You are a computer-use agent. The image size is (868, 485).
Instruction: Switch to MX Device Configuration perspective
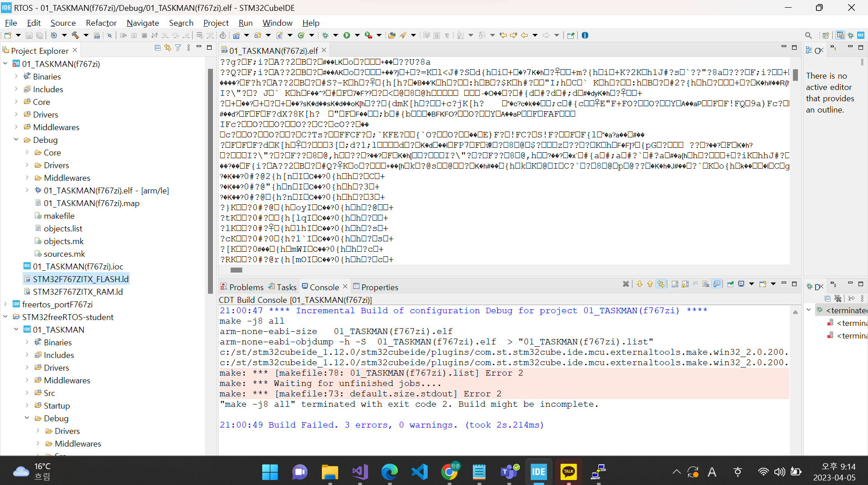coord(861,35)
